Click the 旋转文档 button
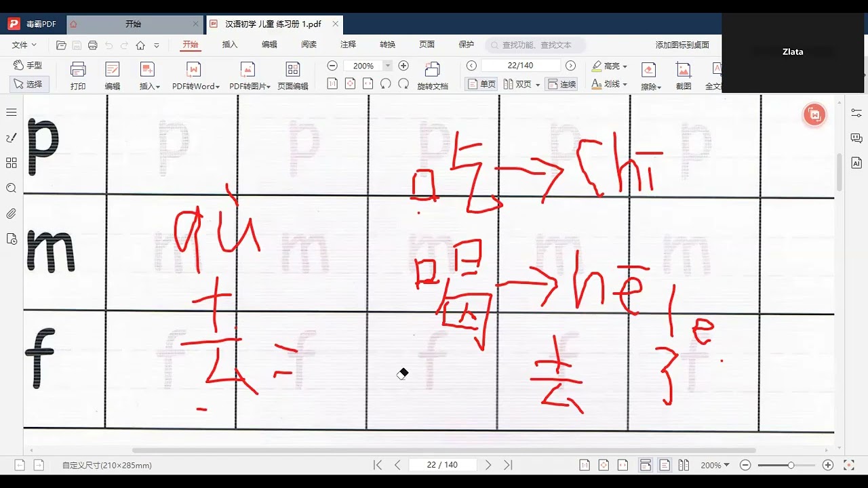868x488 pixels. click(433, 75)
